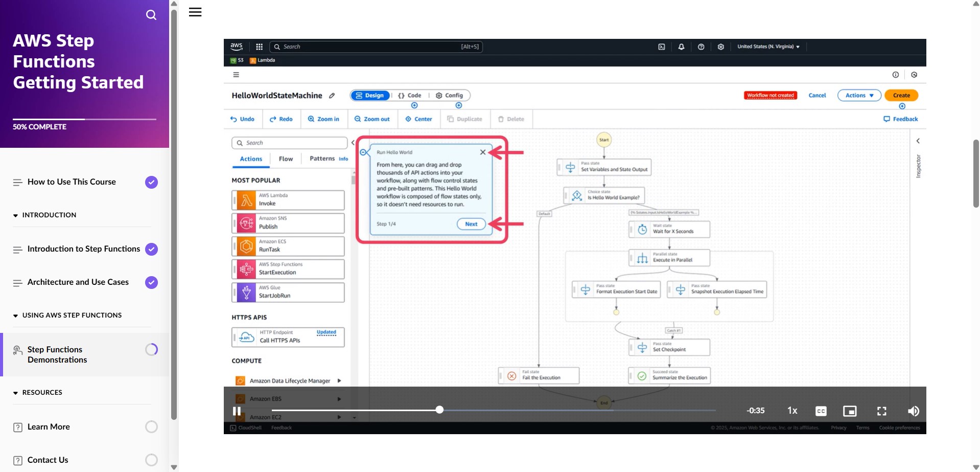Switch to the Design tab
The height and width of the screenshot is (472, 980).
370,96
